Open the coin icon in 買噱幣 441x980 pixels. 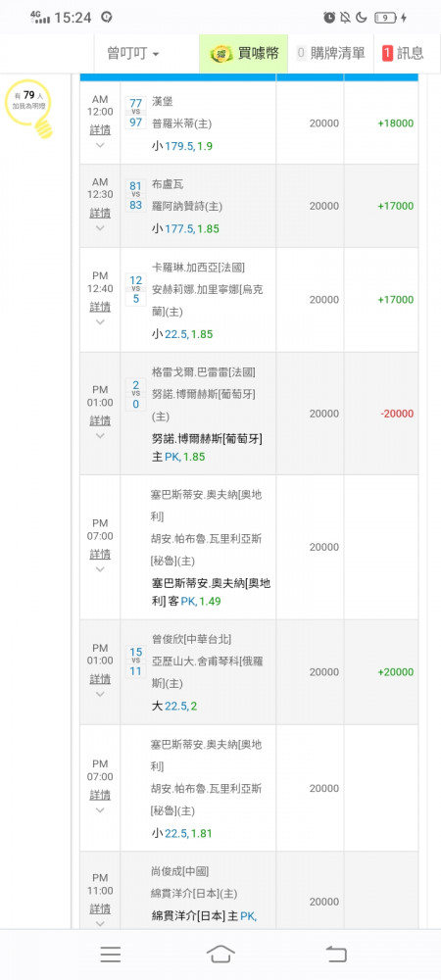(221, 54)
